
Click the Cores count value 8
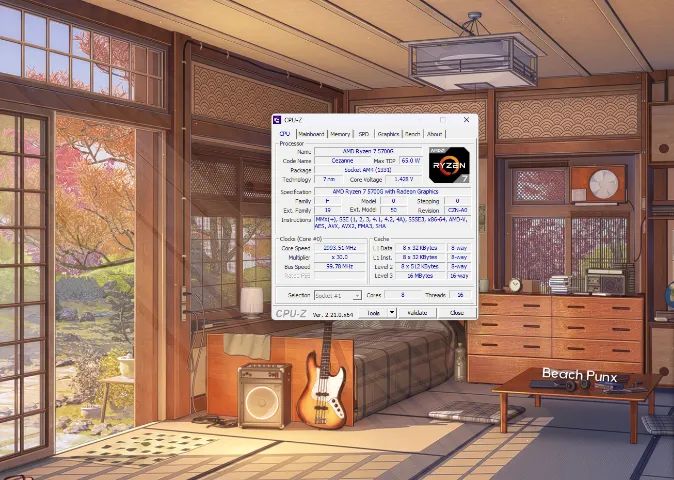point(403,295)
